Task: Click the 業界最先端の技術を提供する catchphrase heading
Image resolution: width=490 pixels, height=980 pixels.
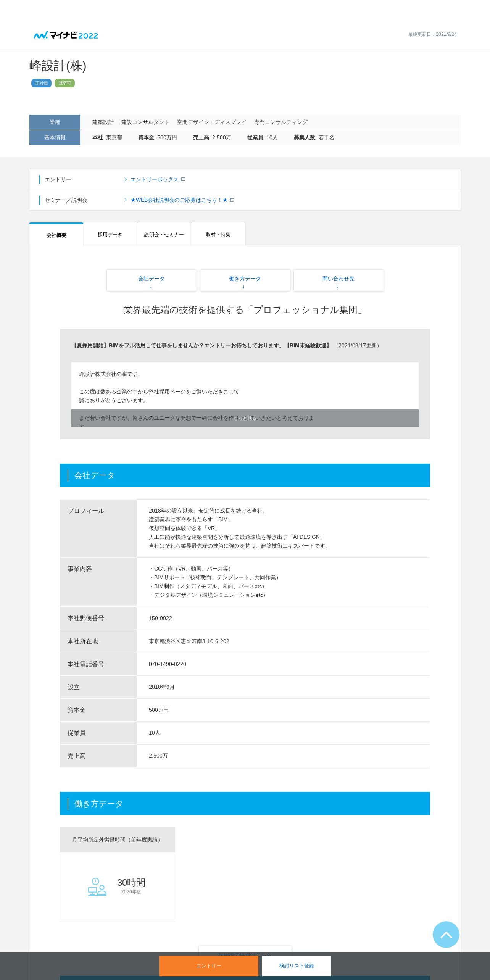Action: coord(245,310)
